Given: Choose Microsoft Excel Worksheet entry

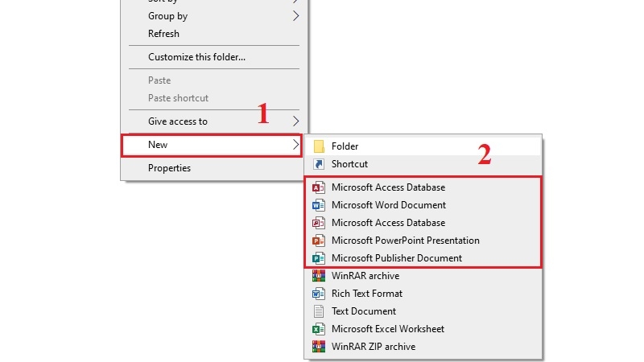Looking at the screenshot, I should [423, 329].
